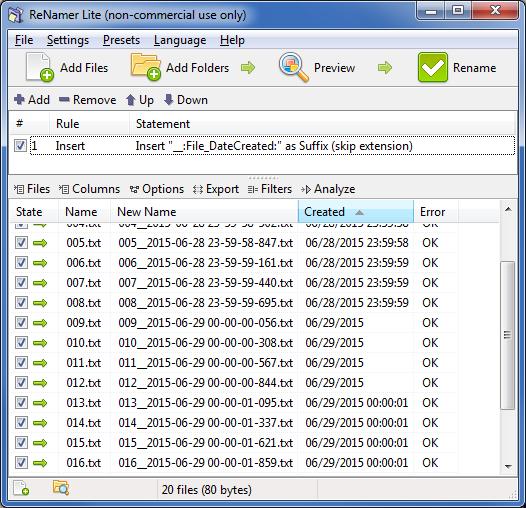Click the green arrow state icon for 010.txt
The image size is (526, 508).
(x=40, y=343)
